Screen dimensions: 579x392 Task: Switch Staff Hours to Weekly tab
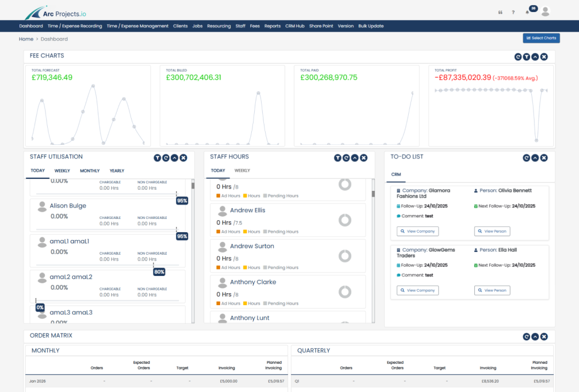[x=242, y=171]
